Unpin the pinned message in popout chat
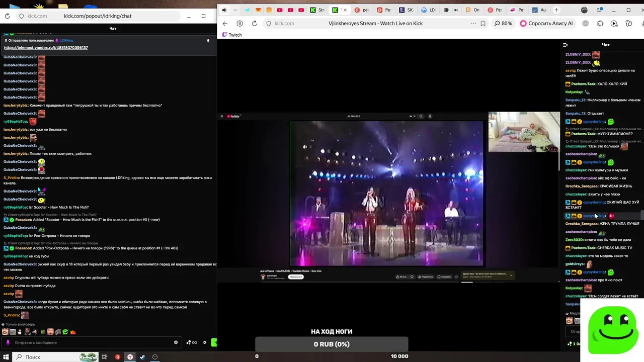Screen dimensions: 644x362 (208, 40)
